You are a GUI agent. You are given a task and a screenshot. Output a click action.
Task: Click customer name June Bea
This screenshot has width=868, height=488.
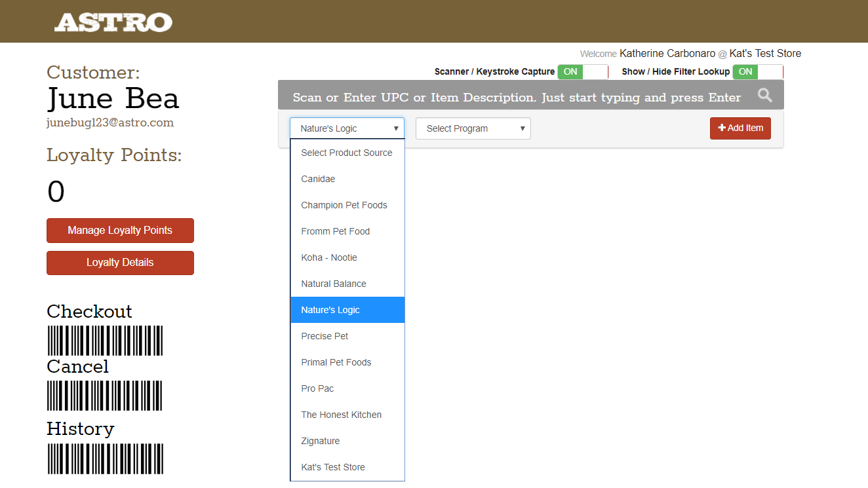pyautogui.click(x=113, y=98)
